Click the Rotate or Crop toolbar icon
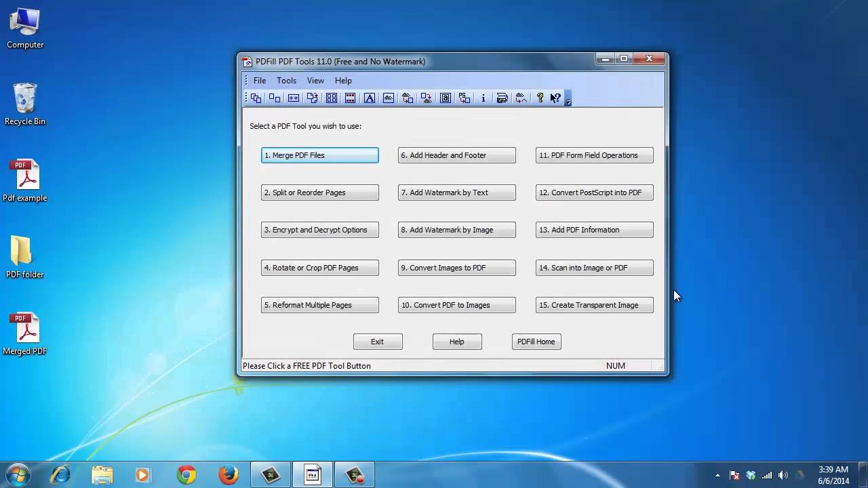 pos(313,98)
